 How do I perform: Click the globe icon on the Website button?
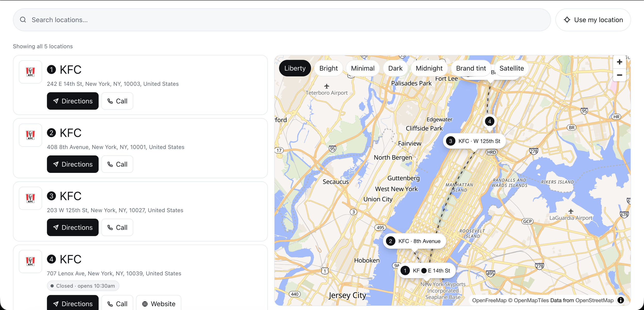click(145, 304)
